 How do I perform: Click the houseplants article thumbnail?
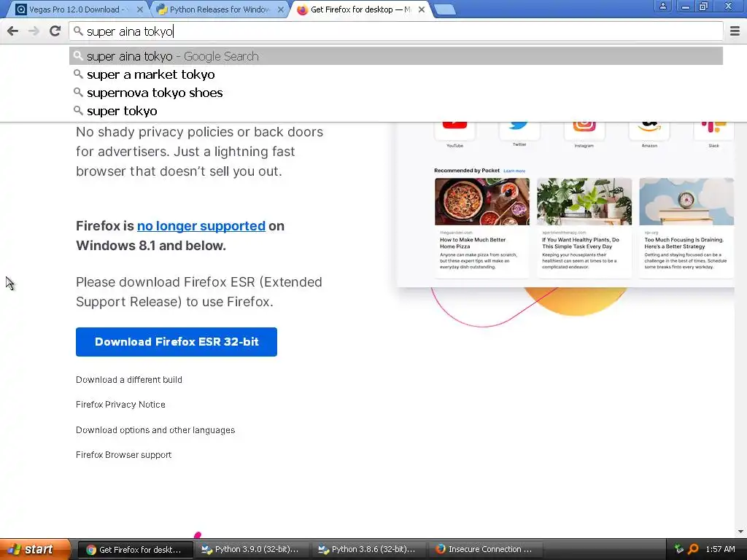[584, 201]
